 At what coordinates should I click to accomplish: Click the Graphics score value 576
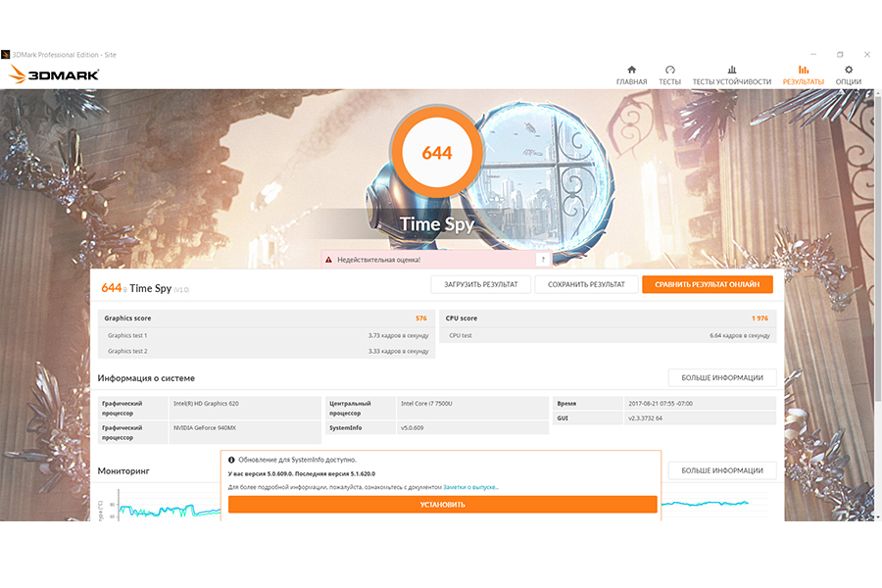coord(421,318)
